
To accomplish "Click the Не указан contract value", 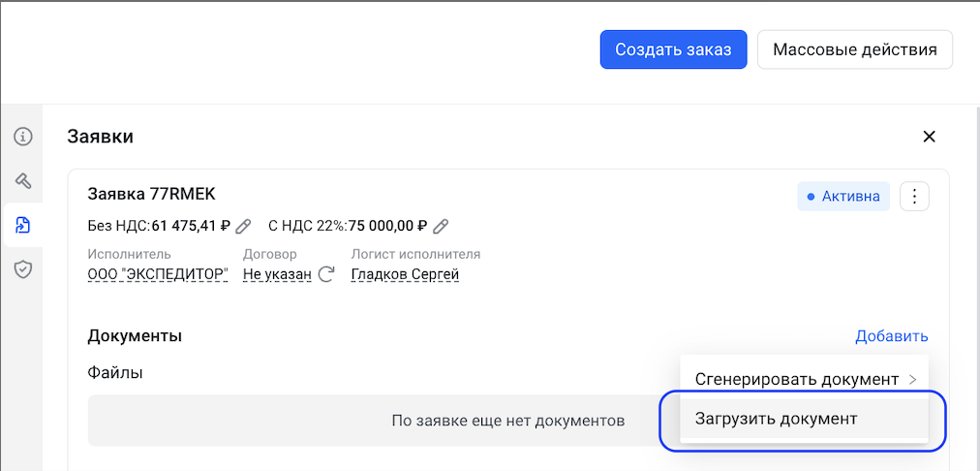I will coord(277,274).
